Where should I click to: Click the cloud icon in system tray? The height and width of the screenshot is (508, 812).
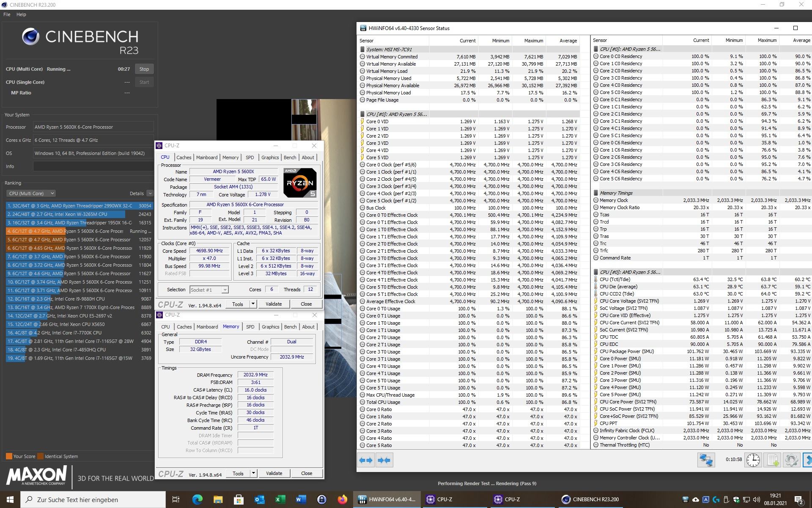point(695,500)
